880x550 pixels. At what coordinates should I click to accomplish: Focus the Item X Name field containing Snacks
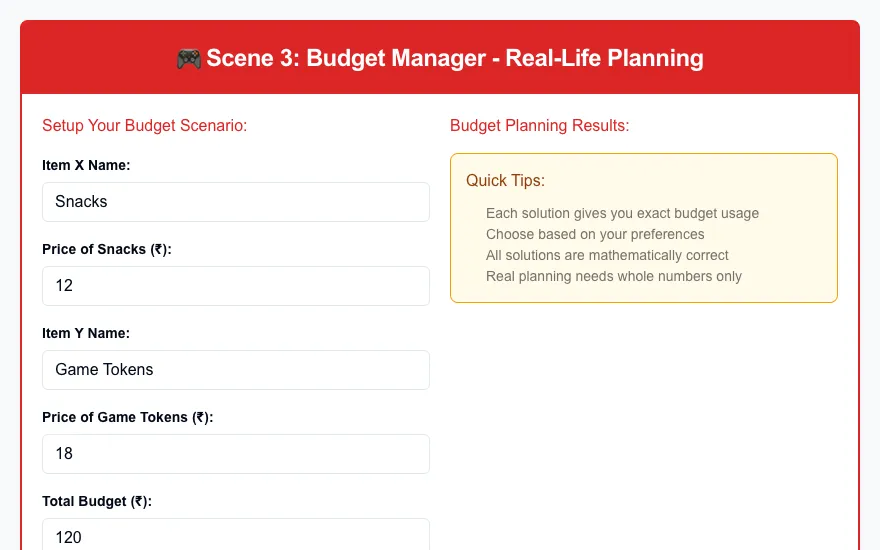click(x=236, y=201)
